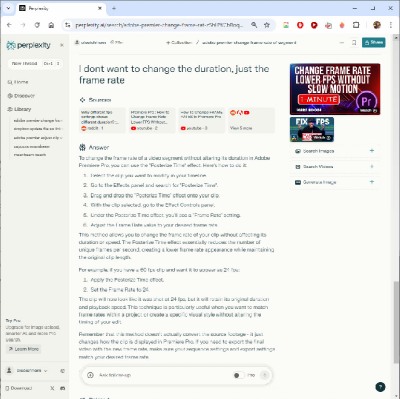The image size is (400, 399).
Task: Open the three-dot thread options menu
Action: pos(342,43)
